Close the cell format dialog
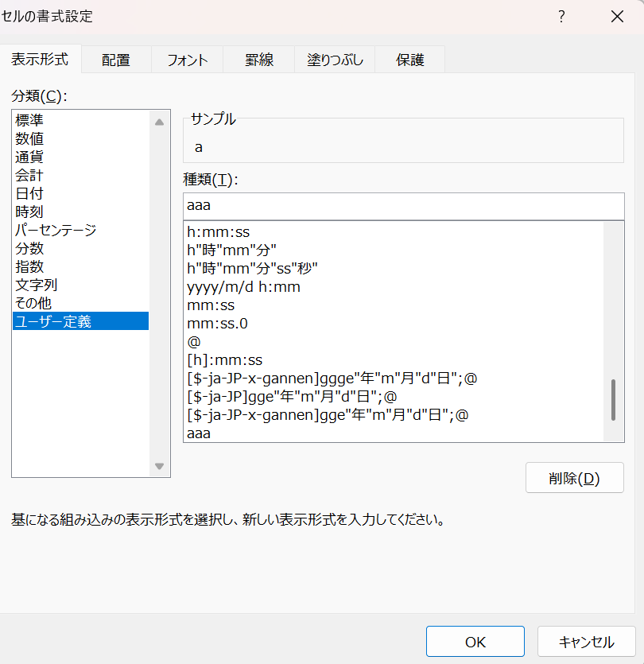Screen dimensions: 644x664 (x=617, y=17)
